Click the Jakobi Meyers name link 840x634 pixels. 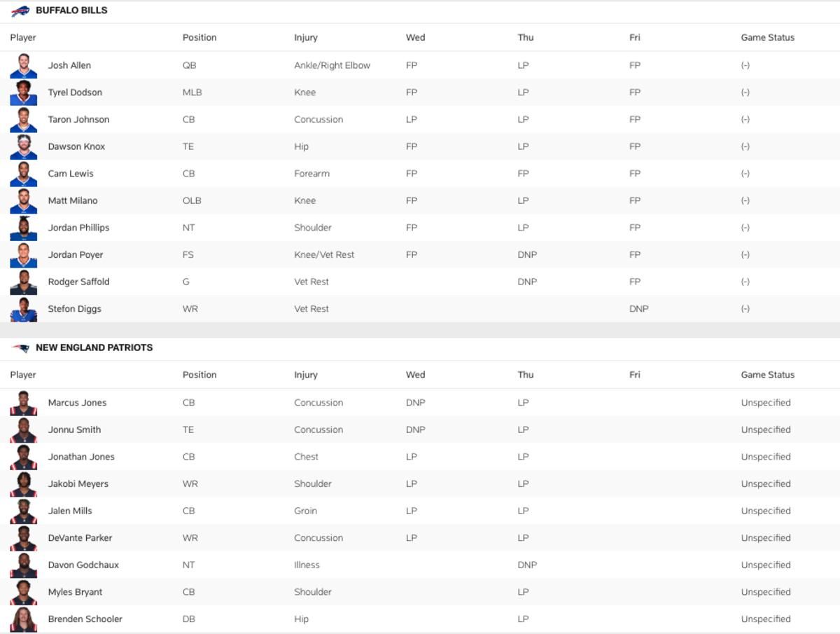[x=78, y=484]
